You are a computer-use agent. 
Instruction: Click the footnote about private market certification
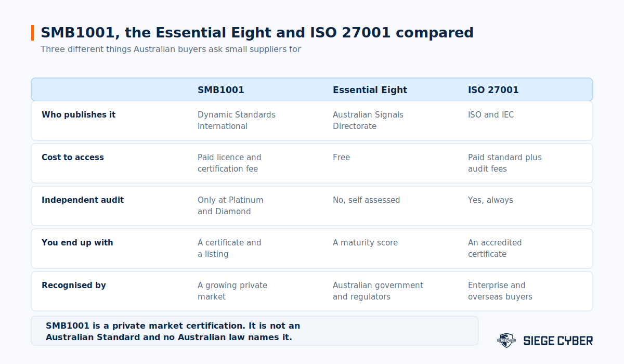173,332
